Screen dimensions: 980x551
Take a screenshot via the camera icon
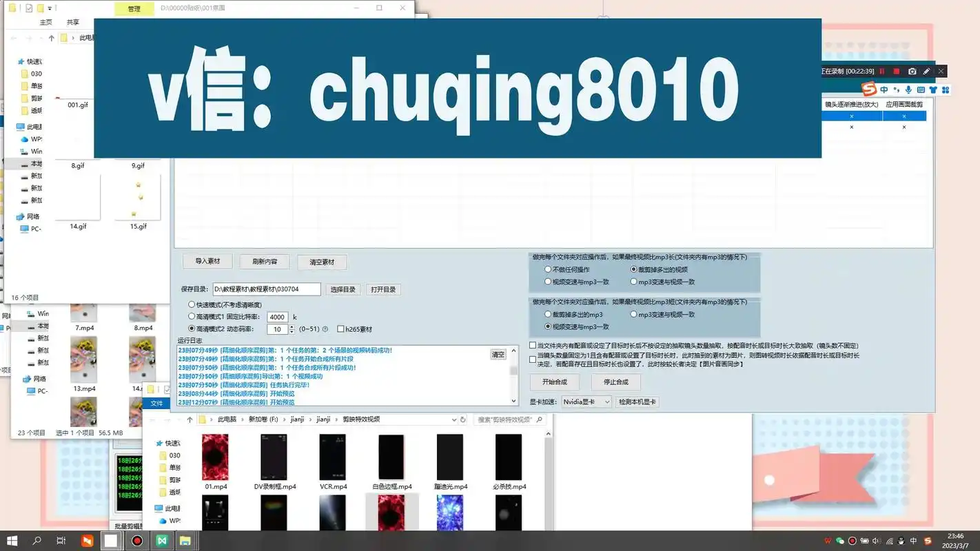(912, 71)
